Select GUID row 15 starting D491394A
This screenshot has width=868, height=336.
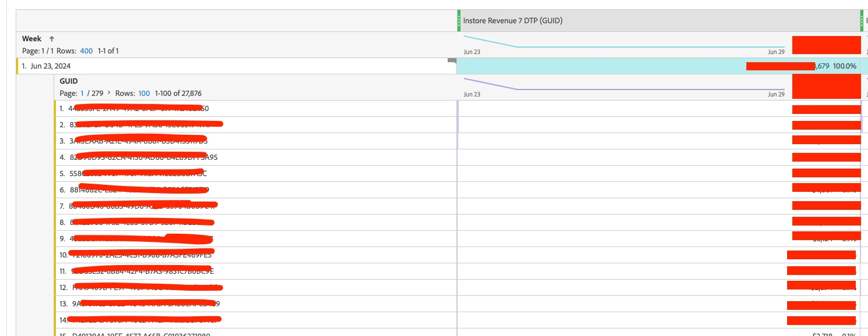(x=256, y=333)
